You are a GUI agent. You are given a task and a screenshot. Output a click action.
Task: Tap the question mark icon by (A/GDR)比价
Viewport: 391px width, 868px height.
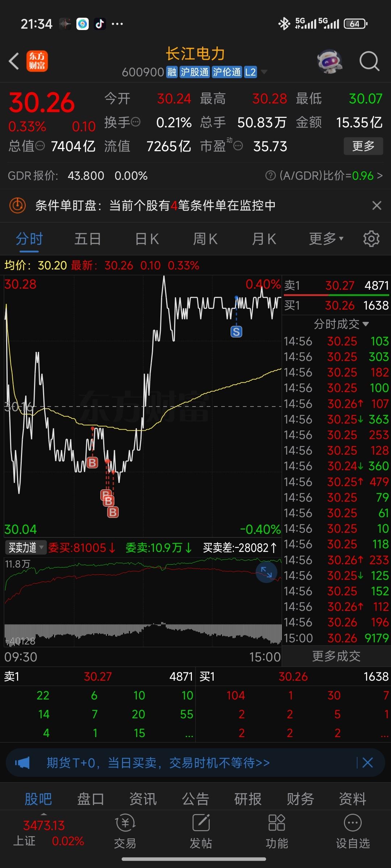pos(270,175)
